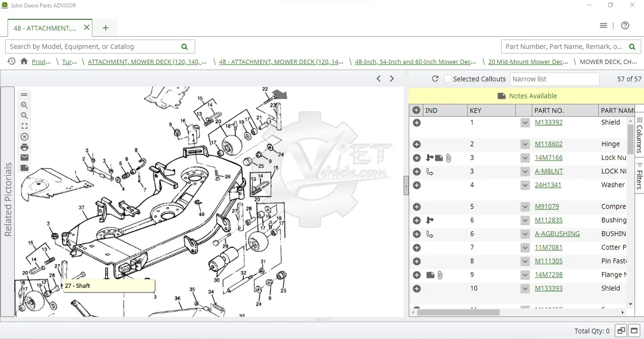Open the attachment paperclip for 14M7298
Viewport: 644px width, 339px height.
coord(440,275)
